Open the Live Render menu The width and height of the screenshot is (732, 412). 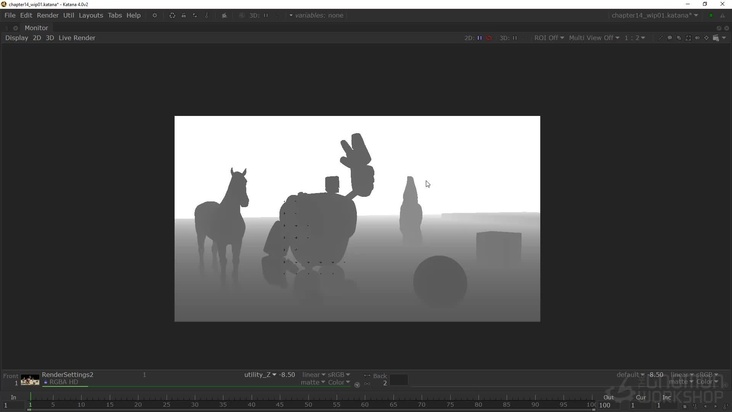click(x=77, y=38)
